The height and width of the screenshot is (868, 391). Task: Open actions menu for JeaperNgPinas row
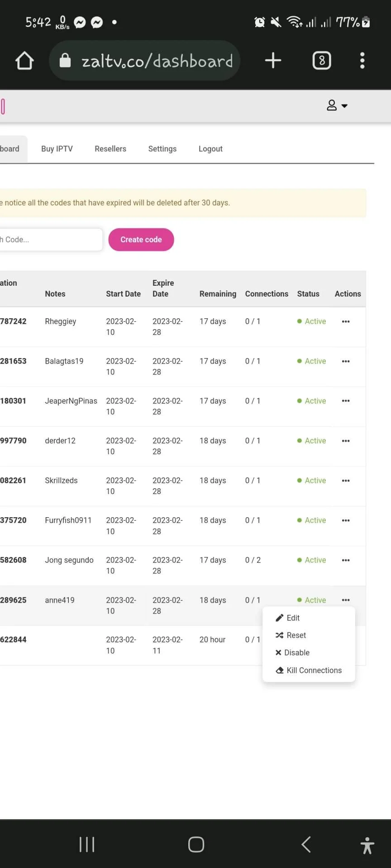point(346,401)
